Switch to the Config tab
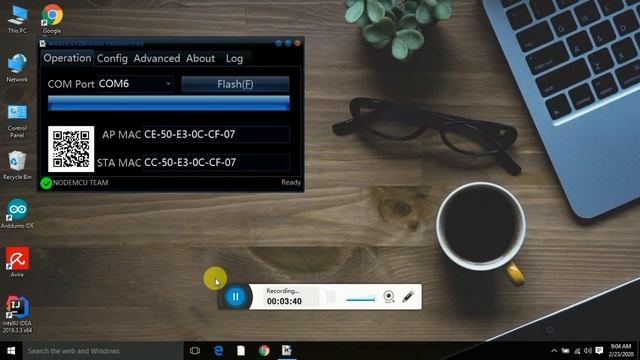Image resolution: width=640 pixels, height=360 pixels. click(x=112, y=58)
